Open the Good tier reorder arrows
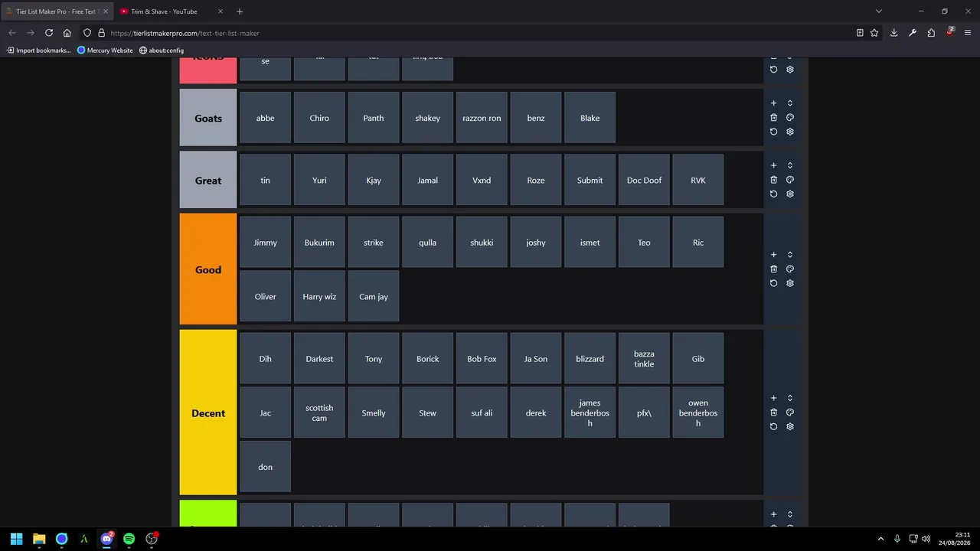This screenshot has height=551, width=980. pyautogui.click(x=790, y=255)
